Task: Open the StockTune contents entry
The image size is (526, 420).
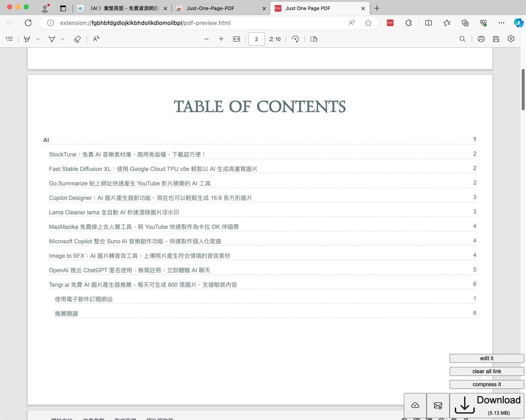Action: tap(263, 155)
